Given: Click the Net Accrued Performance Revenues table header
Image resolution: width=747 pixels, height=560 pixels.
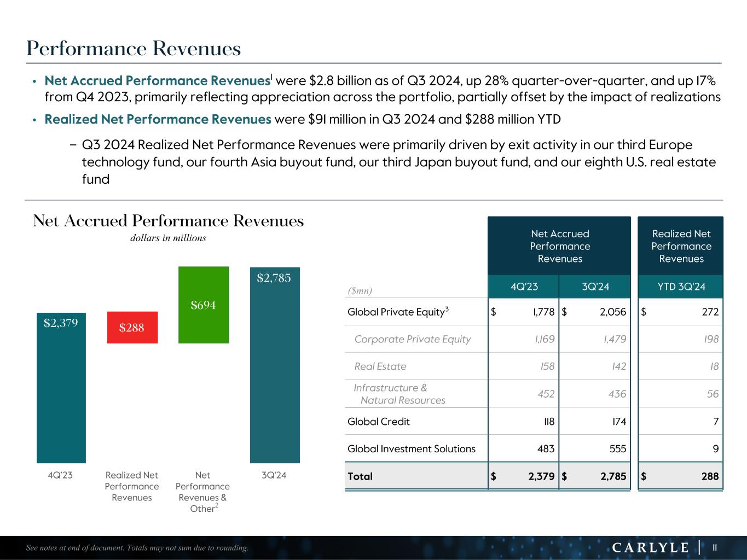Looking at the screenshot, I should tap(559, 246).
